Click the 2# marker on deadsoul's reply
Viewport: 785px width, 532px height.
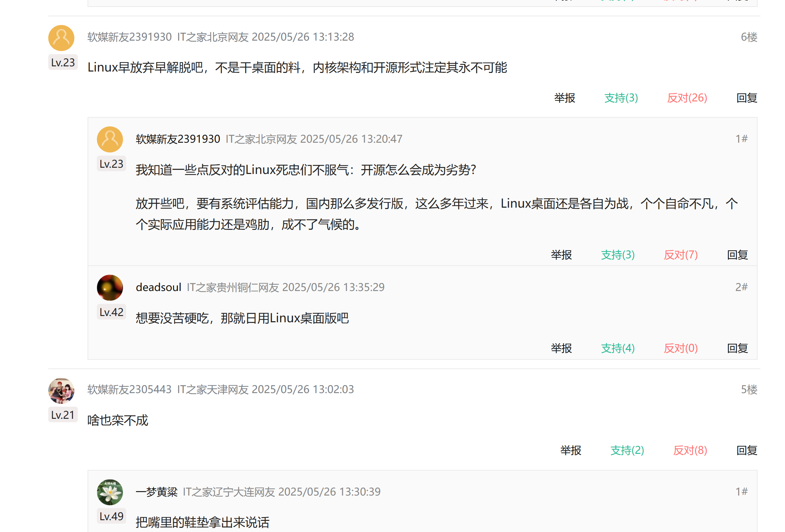(x=742, y=287)
